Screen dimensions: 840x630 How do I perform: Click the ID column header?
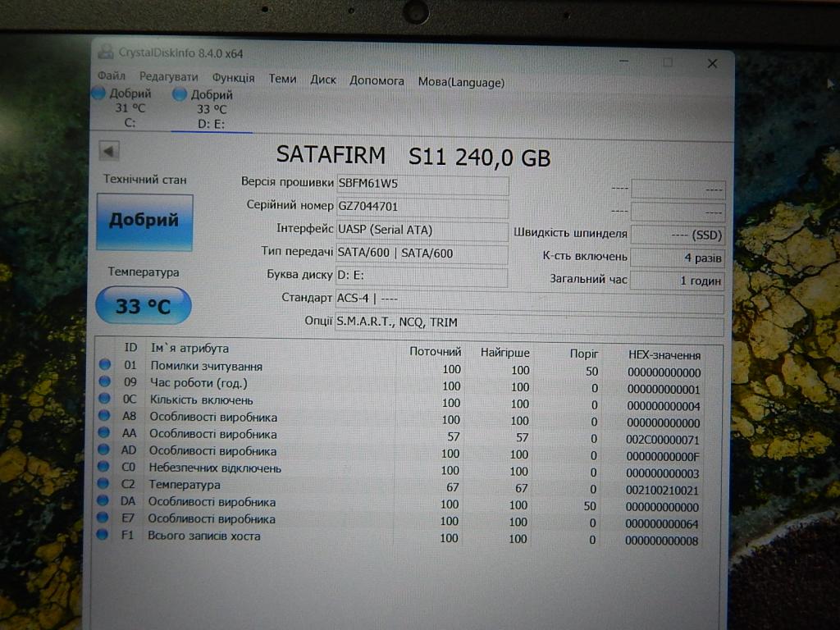point(130,347)
